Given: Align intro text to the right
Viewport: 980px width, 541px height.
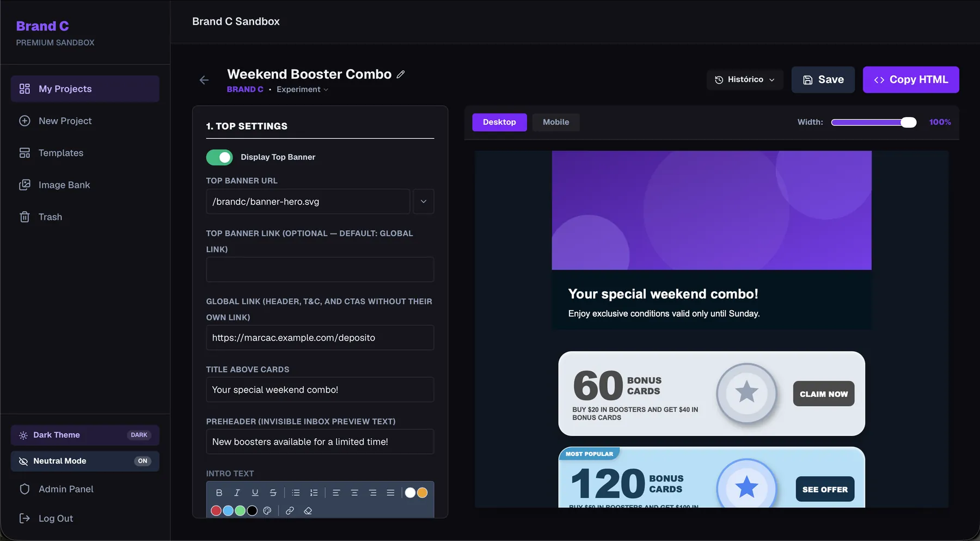Looking at the screenshot, I should pyautogui.click(x=372, y=493).
